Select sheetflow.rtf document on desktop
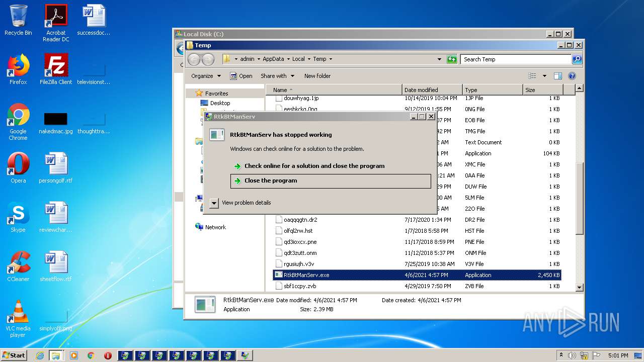This screenshot has height=362, width=644. (56, 266)
